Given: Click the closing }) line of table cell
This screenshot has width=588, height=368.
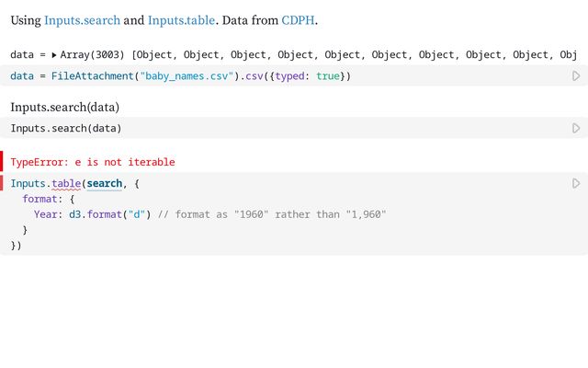Looking at the screenshot, I should [16, 246].
